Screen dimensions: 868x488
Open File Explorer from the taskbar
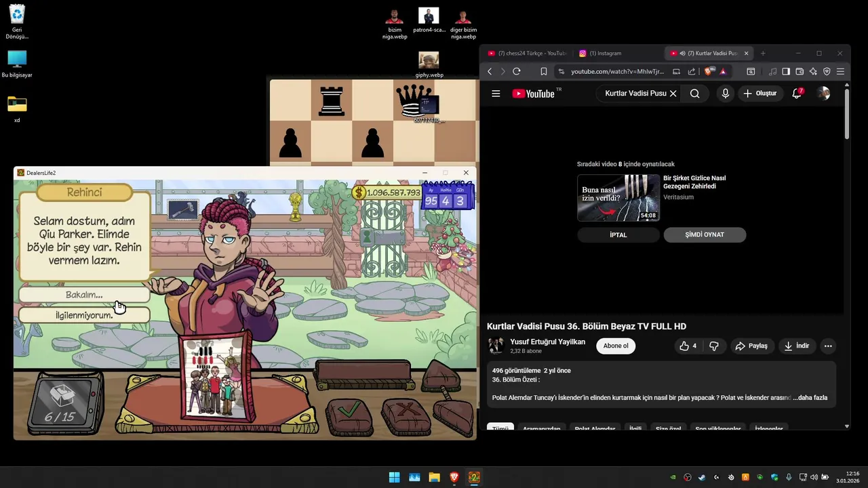pos(434,477)
